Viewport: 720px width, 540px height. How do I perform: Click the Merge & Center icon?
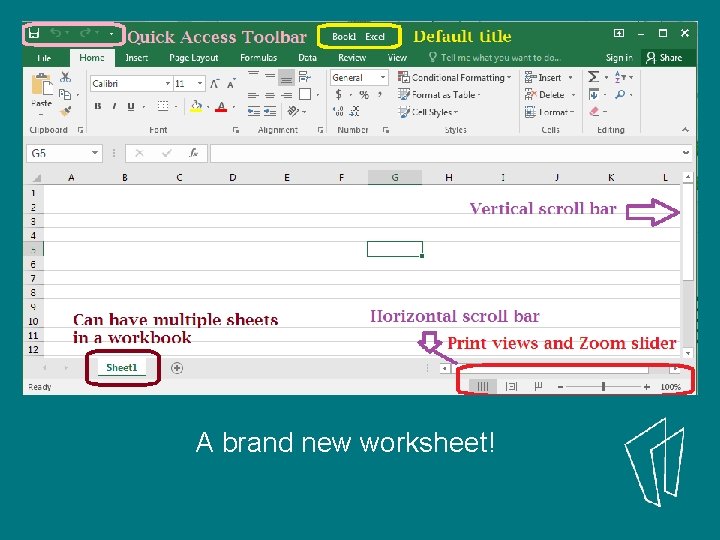[305, 95]
